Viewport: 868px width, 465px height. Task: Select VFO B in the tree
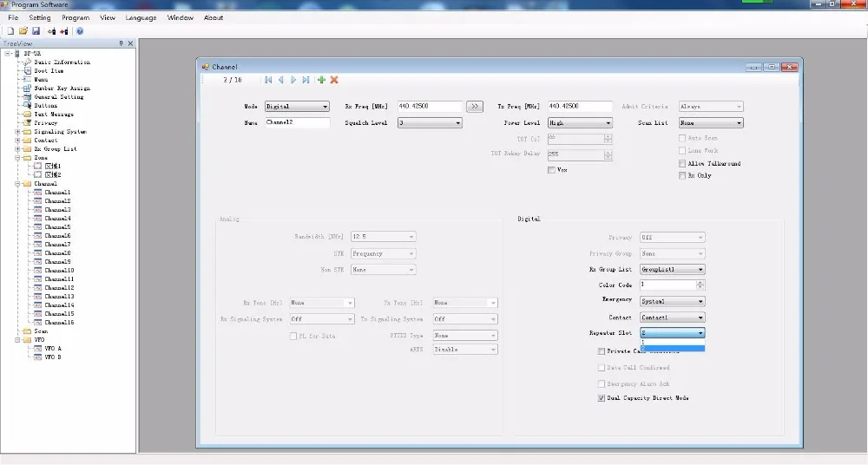tap(53, 357)
